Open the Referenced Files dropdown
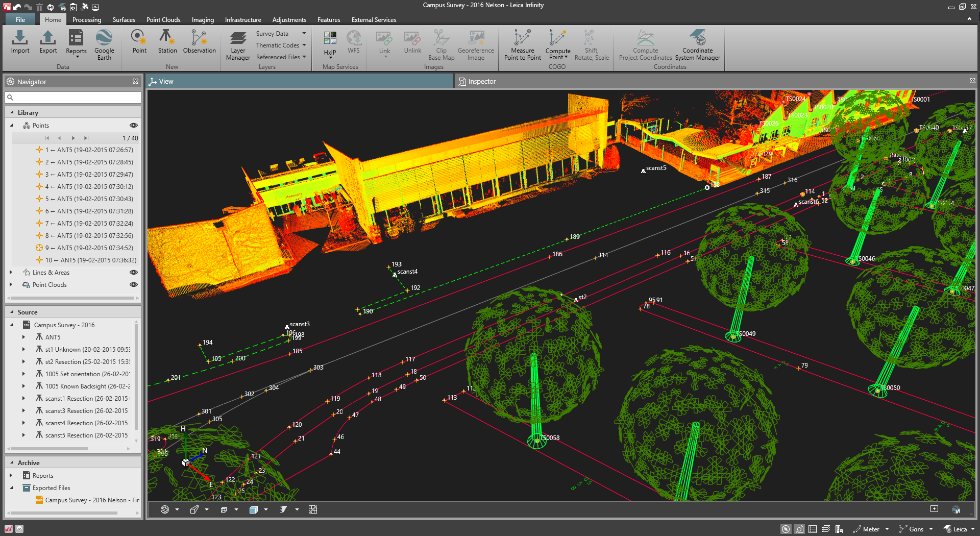Viewport: 980px width, 536px height. 281,57
